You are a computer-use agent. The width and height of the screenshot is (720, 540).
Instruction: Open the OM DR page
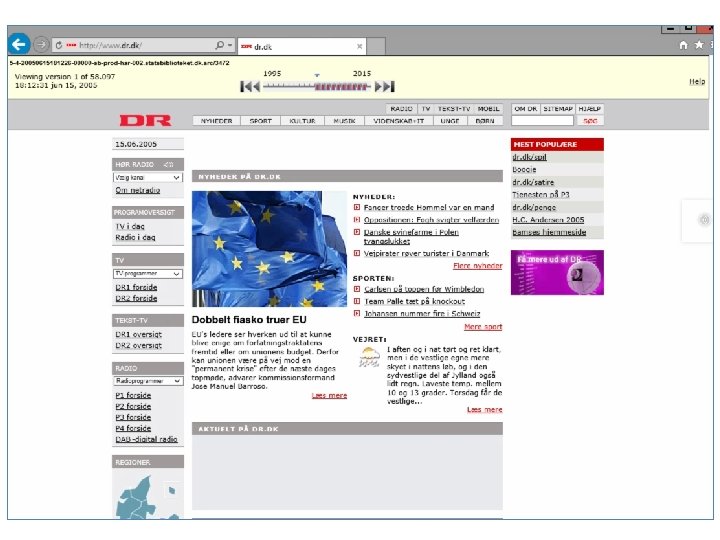(x=525, y=109)
